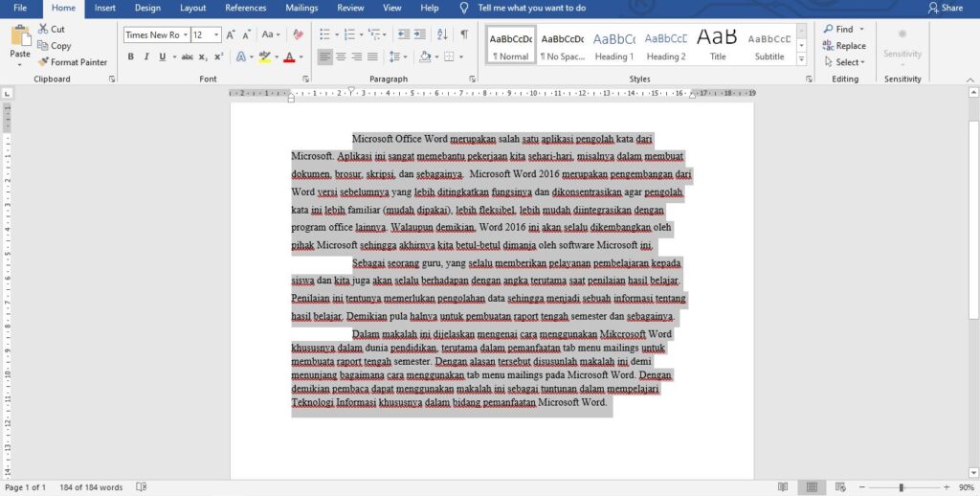Apply text highlight color
Viewport: 980px width, 496px height.
[x=264, y=56]
